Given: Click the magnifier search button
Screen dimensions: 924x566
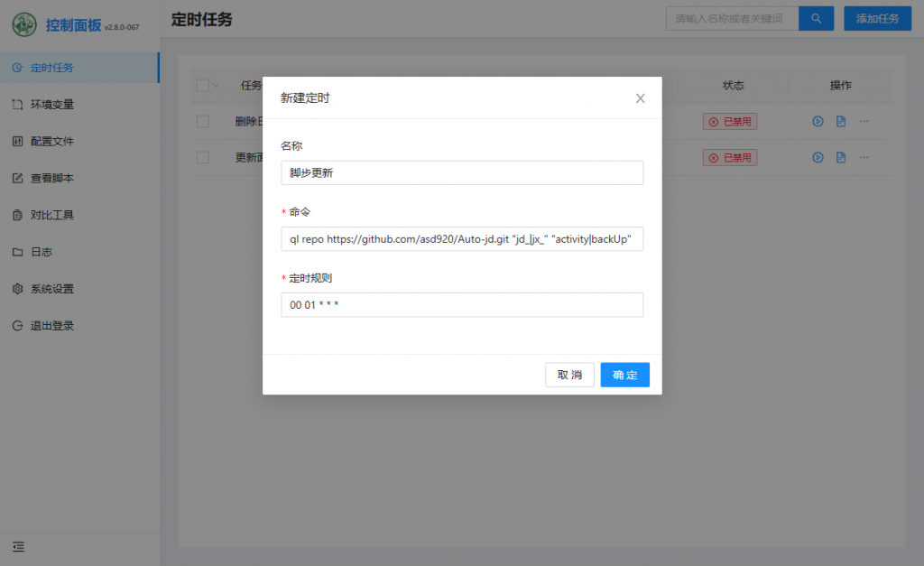Looking at the screenshot, I should coord(816,18).
